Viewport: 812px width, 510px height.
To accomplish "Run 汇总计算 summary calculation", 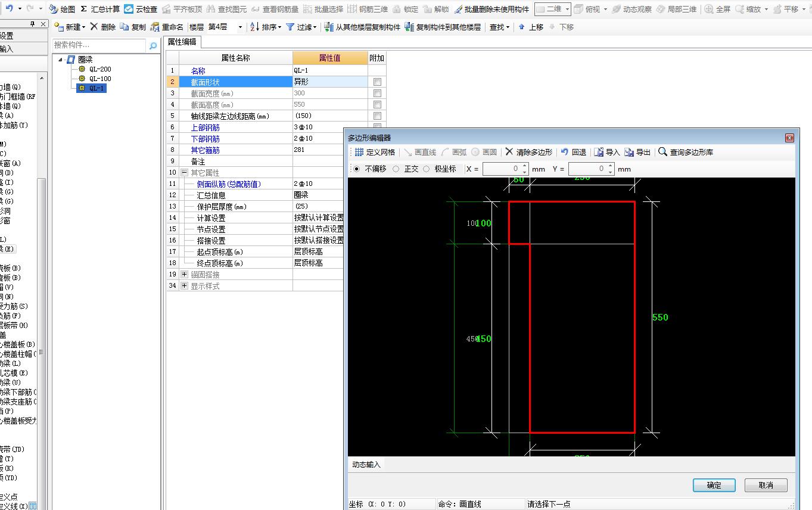I will pos(100,9).
